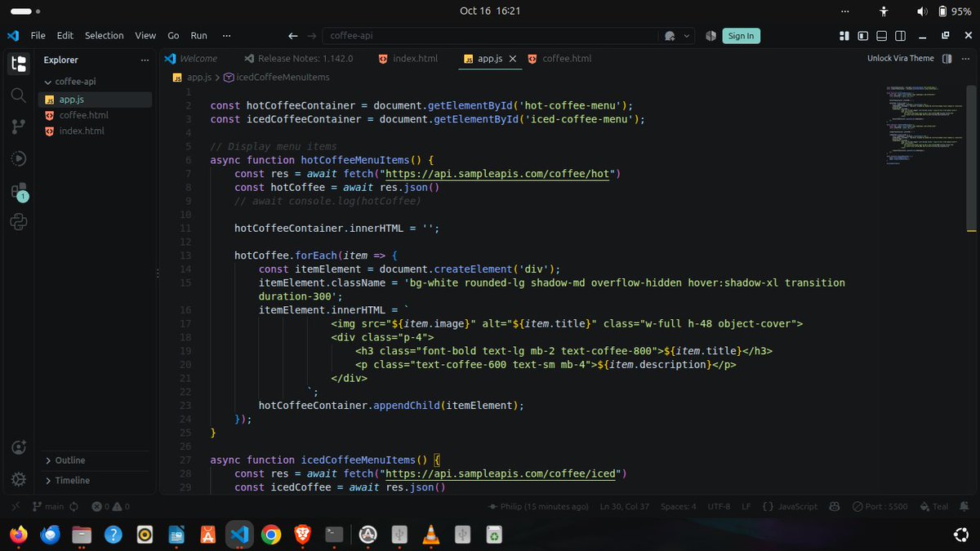Open coffee.html in the Explorer tree

click(83, 115)
